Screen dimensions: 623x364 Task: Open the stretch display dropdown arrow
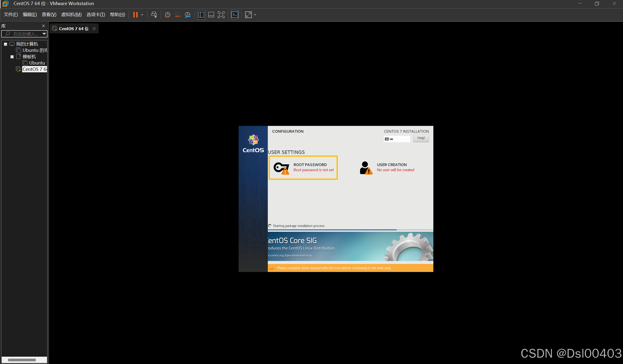255,15
